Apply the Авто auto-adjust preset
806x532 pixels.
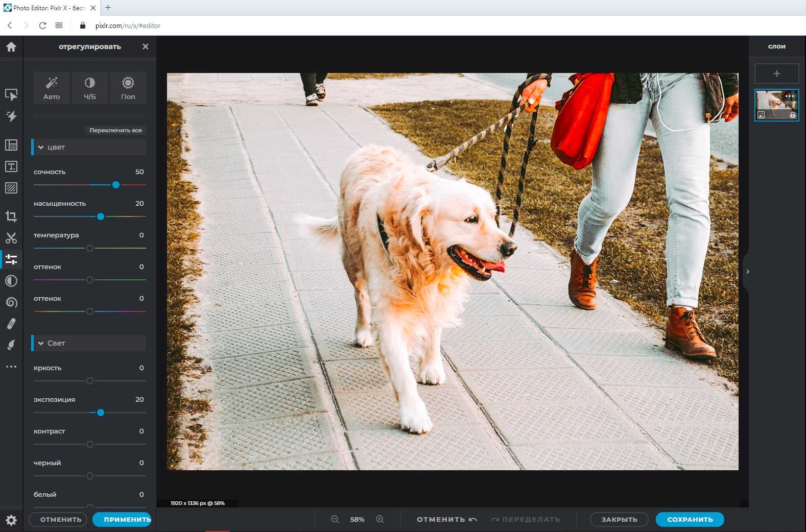click(52, 88)
